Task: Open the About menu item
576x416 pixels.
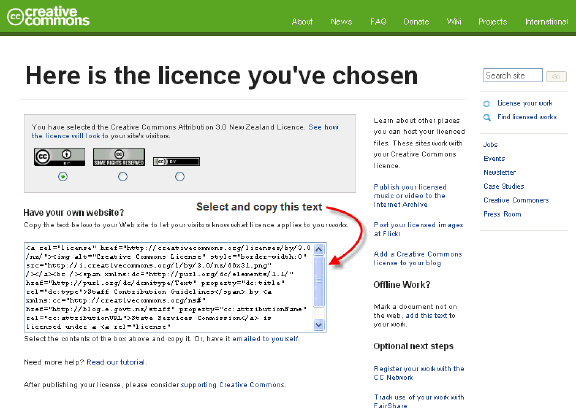Action: pyautogui.click(x=302, y=22)
